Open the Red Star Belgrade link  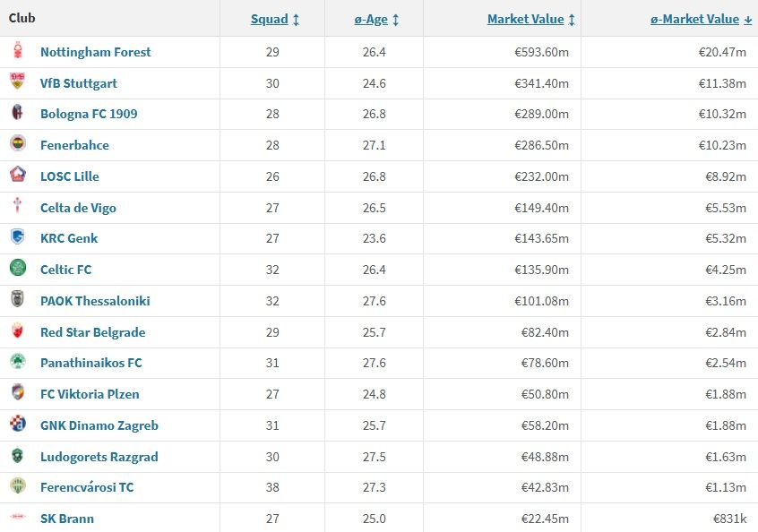[x=92, y=332]
